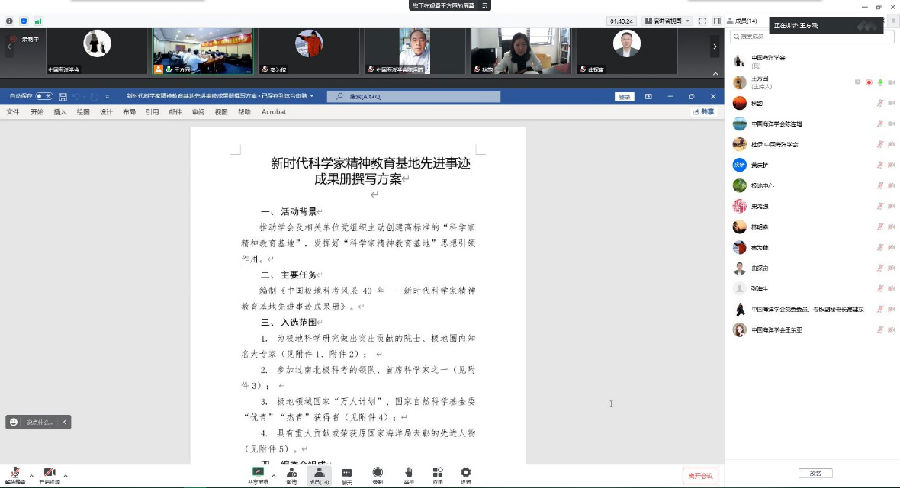Collapse the 说点什么 reaction bar arrow
Screen dimensions: 900x488
[x=65, y=422]
